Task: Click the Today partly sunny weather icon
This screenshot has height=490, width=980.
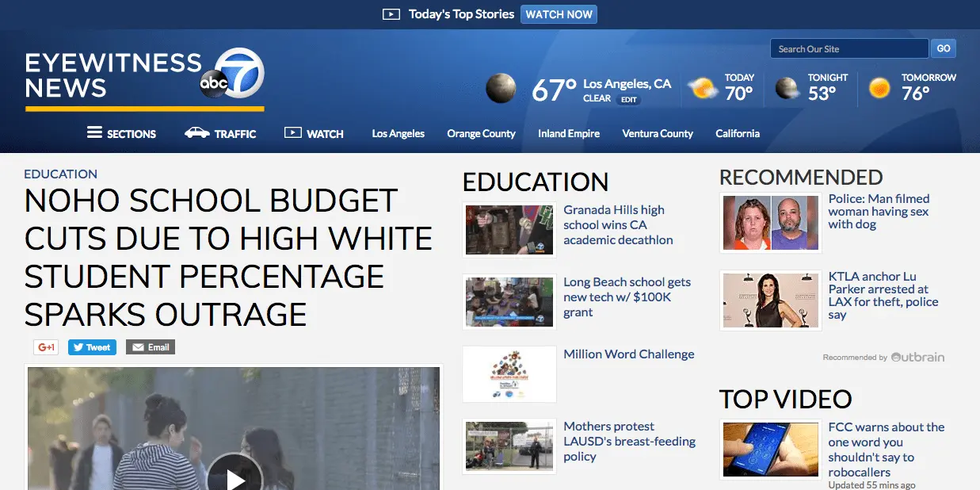Action: tap(703, 87)
